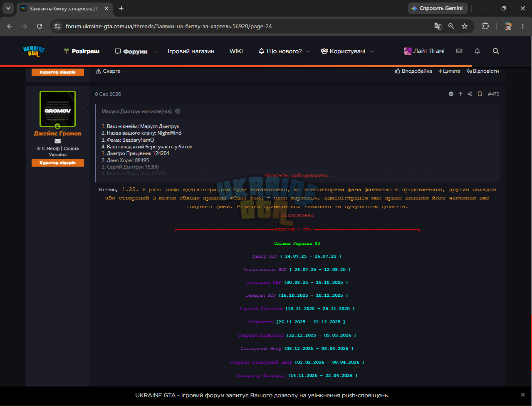Open the Лайт Ягамі account menu
This screenshot has width=532, height=406.
pyautogui.click(x=424, y=51)
